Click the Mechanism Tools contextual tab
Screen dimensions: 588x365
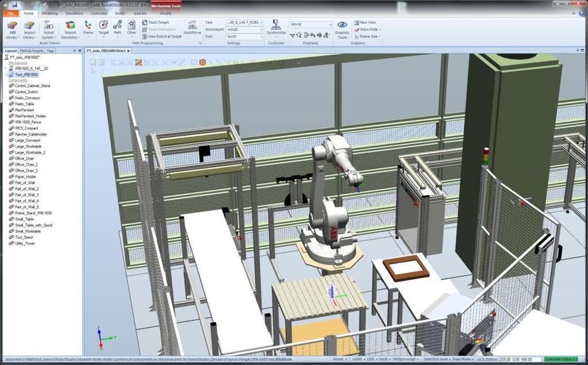[x=166, y=6]
